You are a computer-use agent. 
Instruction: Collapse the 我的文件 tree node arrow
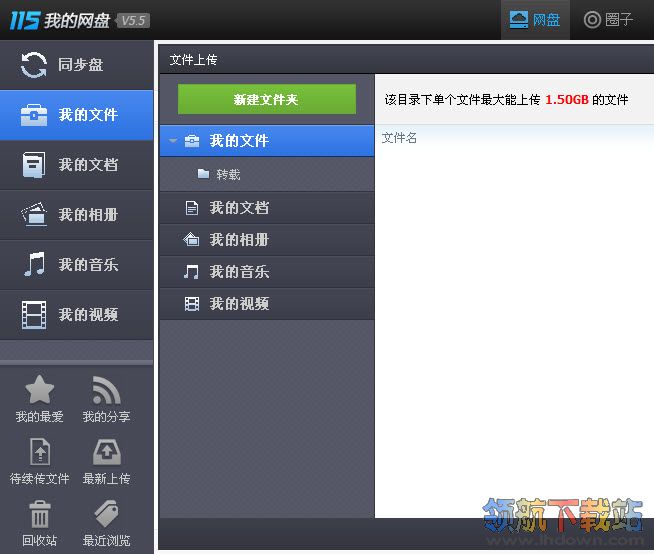[x=173, y=141]
